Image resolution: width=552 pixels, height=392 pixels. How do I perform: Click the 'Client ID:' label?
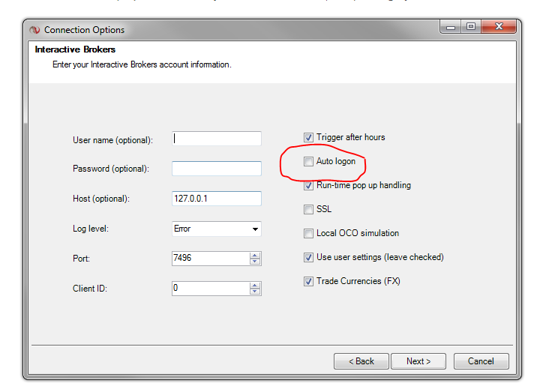90,289
